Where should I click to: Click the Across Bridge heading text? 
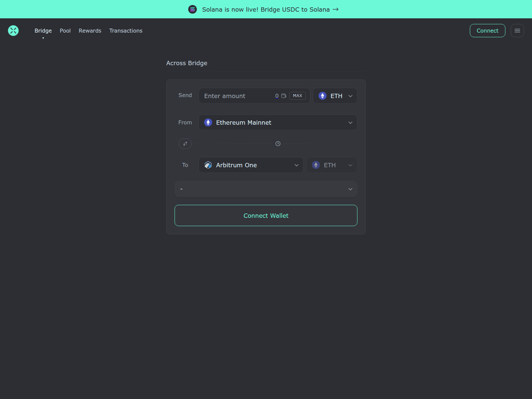187,63
